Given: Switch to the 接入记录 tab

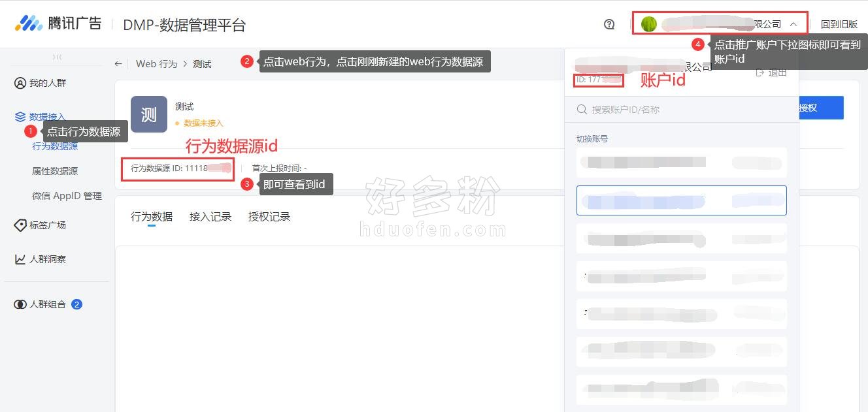Looking at the screenshot, I should (x=210, y=217).
